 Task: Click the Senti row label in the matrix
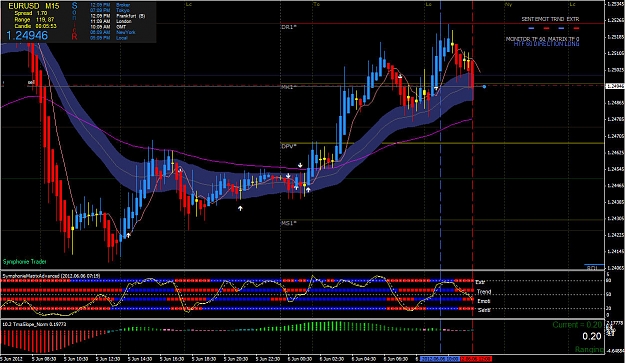(484, 310)
